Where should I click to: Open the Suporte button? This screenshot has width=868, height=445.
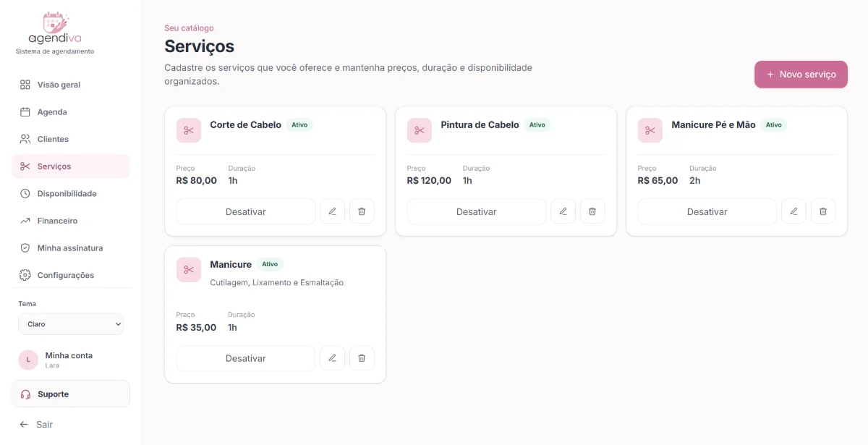click(71, 394)
